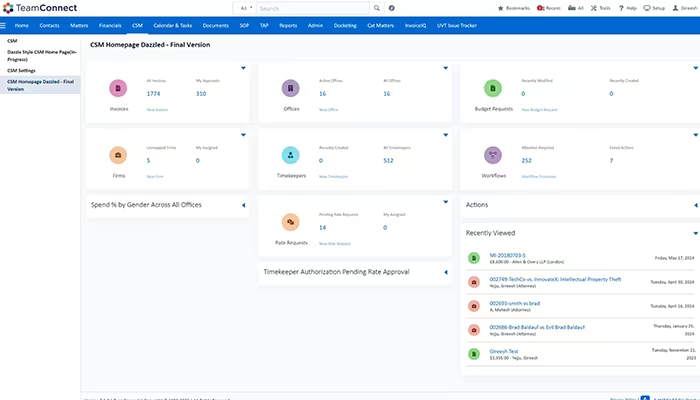
Task: Expand Spend % by Gender Across All Offices
Action: coord(244,205)
